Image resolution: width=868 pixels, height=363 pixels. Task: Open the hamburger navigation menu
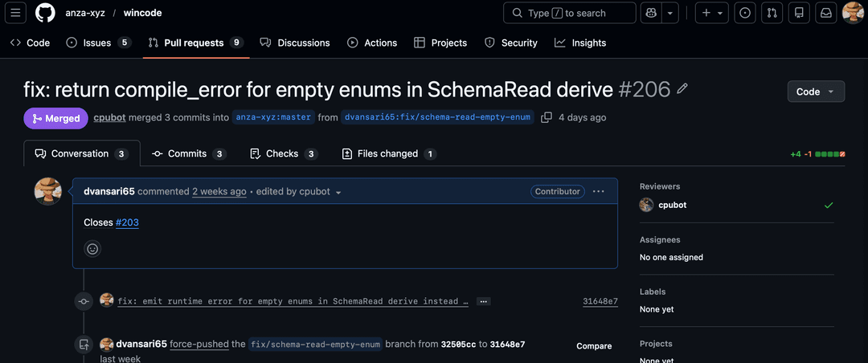(16, 13)
